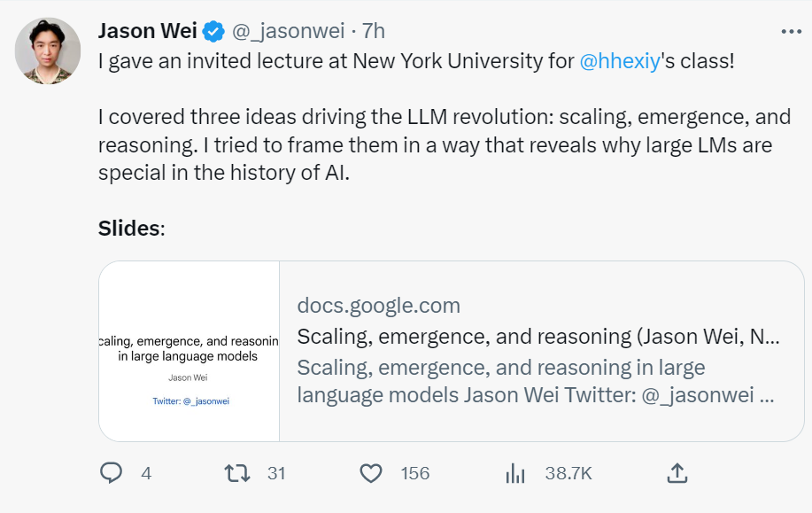The height and width of the screenshot is (513, 812).
Task: Like the tweet with the heart icon
Action: click(371, 473)
